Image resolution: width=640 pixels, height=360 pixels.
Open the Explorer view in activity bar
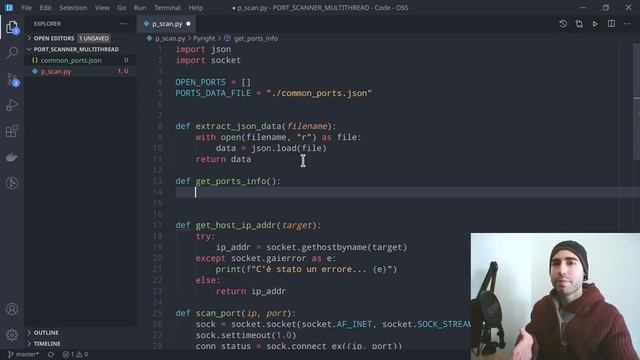[x=12, y=27]
